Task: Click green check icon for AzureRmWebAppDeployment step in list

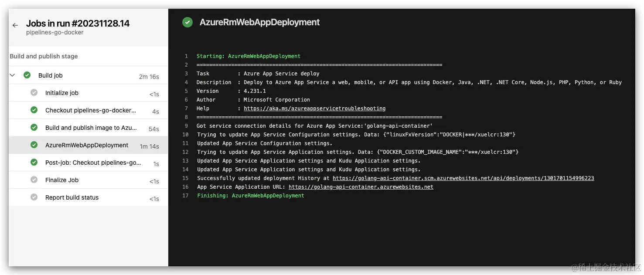Action: click(x=34, y=145)
